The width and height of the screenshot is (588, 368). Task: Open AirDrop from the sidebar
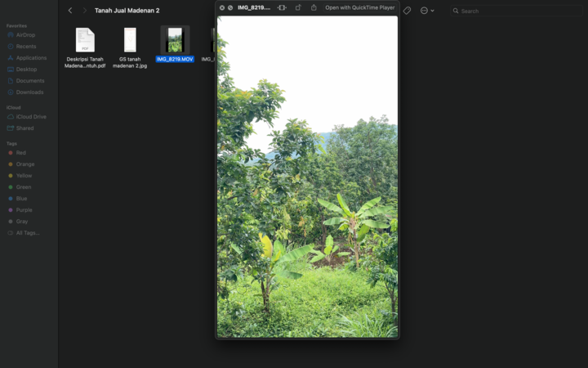25,35
